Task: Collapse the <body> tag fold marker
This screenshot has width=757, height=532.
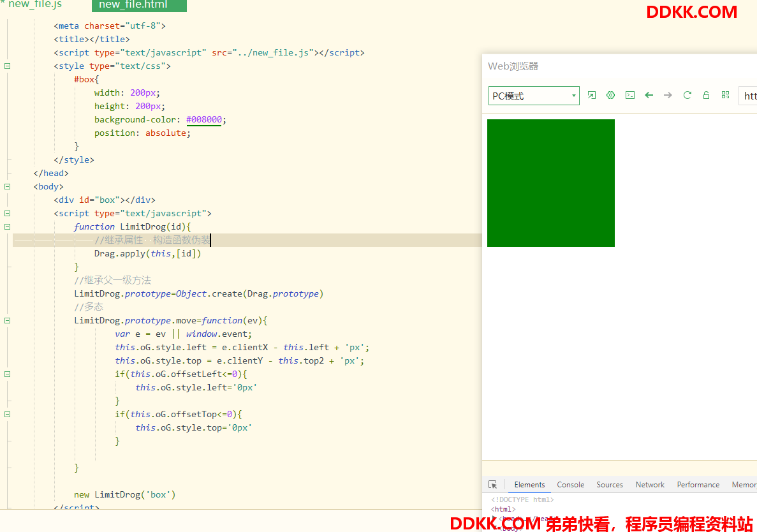Action: click(x=7, y=186)
